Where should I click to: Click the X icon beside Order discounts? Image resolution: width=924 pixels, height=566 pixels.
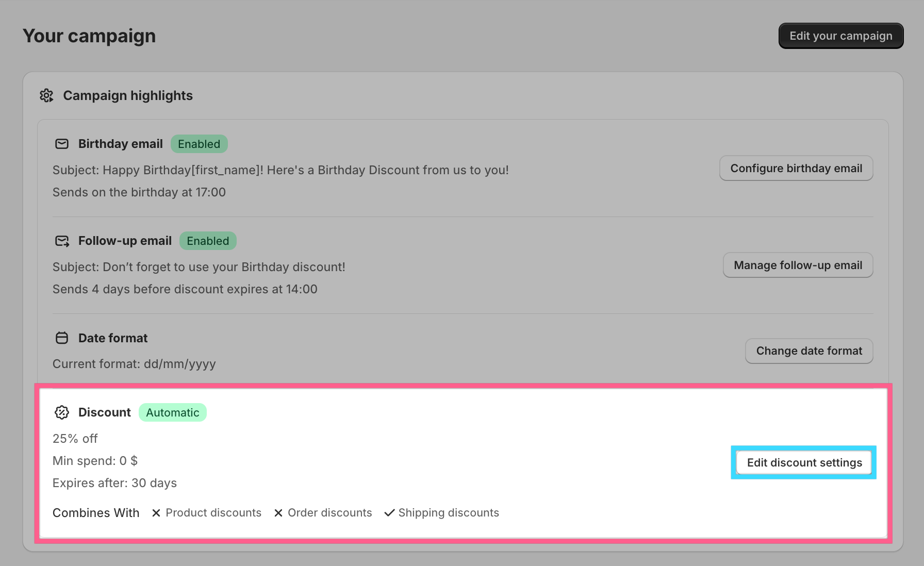pyautogui.click(x=278, y=513)
